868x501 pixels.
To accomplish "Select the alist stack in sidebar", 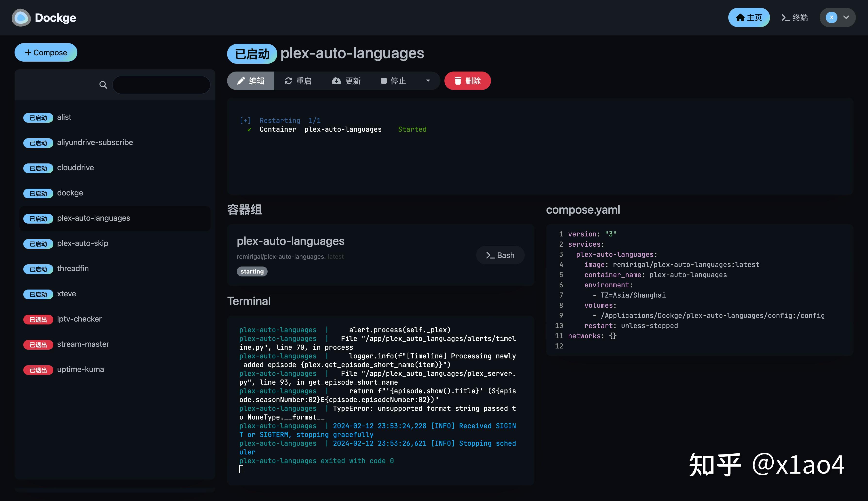I will (64, 117).
